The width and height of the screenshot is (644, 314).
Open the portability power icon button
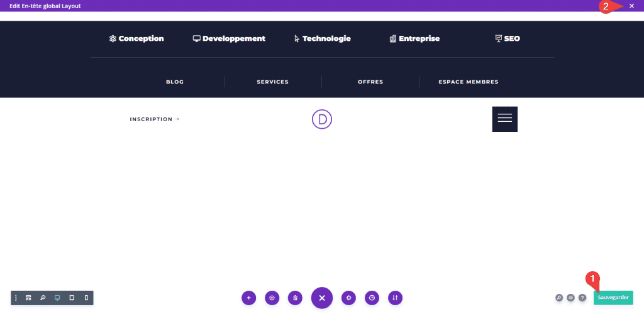point(272,298)
